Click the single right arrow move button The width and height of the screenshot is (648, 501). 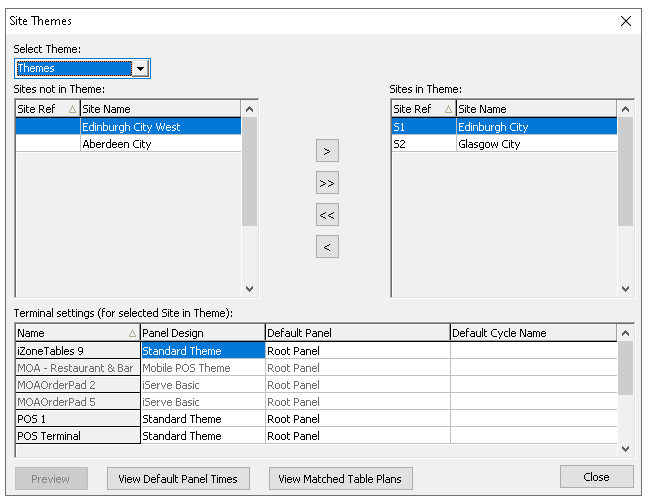click(327, 152)
